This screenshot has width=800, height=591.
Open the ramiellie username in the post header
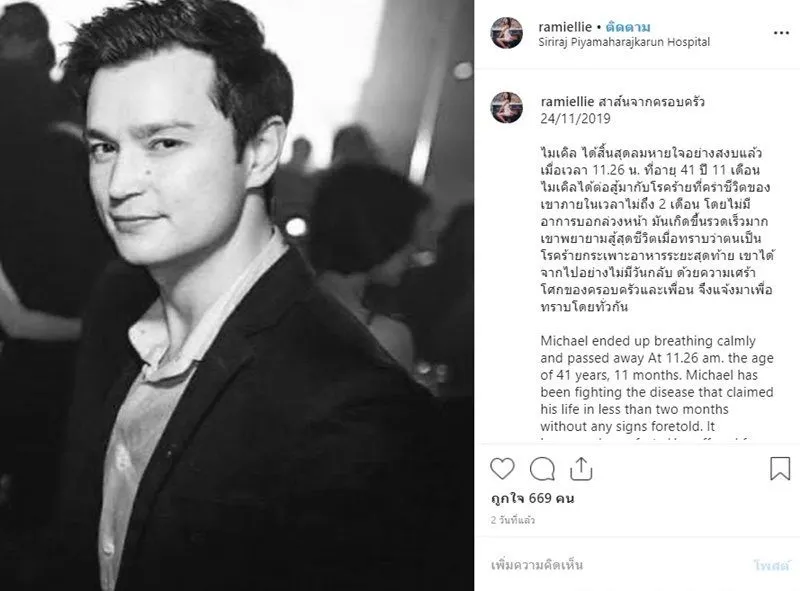click(565, 27)
